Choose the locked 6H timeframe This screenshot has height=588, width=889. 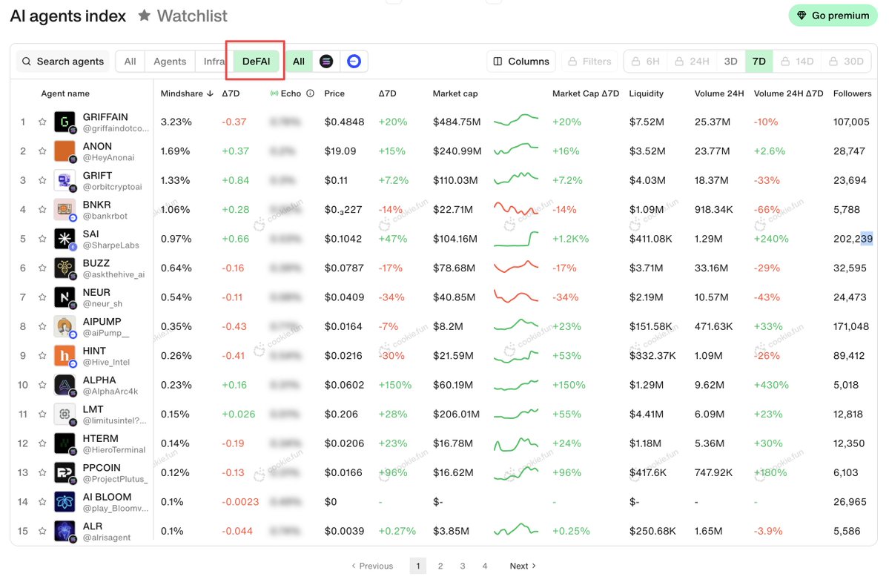pos(646,62)
